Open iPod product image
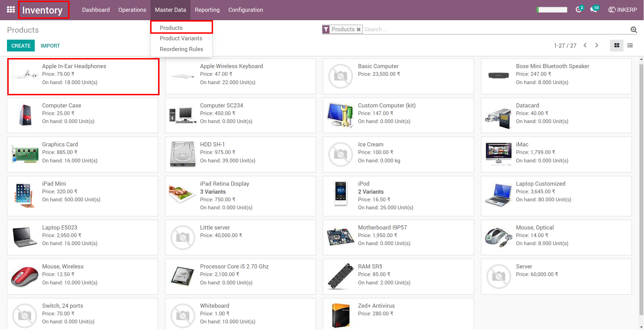The width and height of the screenshot is (644, 330). point(341,194)
